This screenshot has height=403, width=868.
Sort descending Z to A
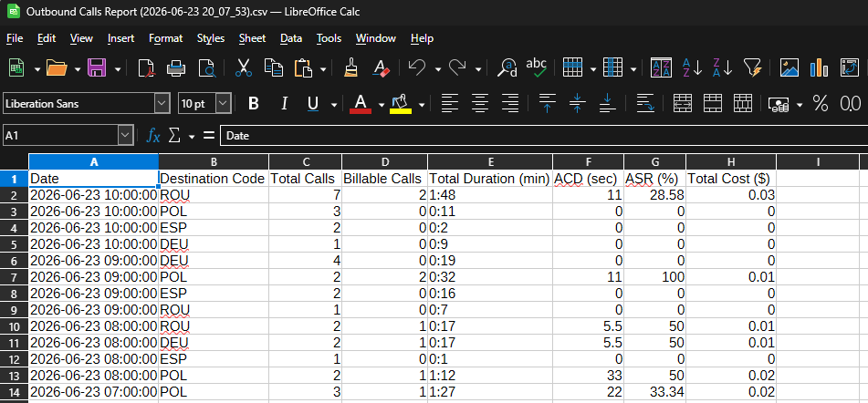tap(722, 68)
